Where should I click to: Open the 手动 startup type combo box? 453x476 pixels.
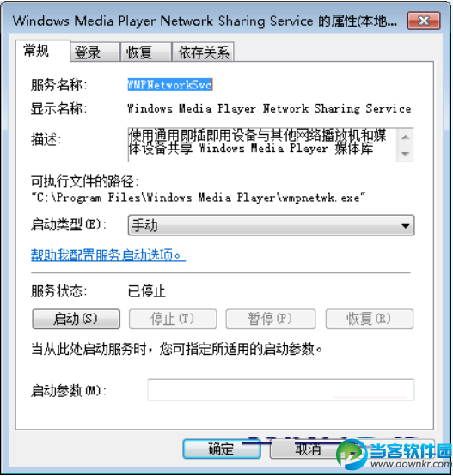pos(271,226)
